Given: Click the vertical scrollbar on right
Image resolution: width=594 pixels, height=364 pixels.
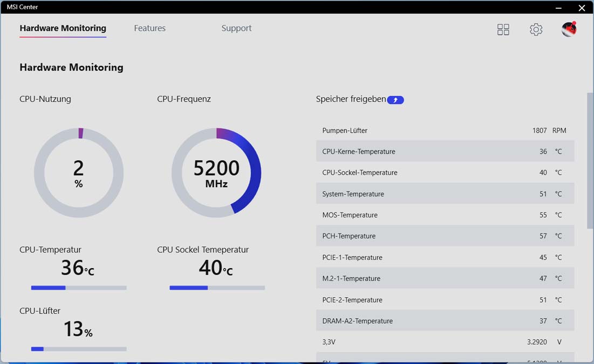Looking at the screenshot, I should point(590,161).
